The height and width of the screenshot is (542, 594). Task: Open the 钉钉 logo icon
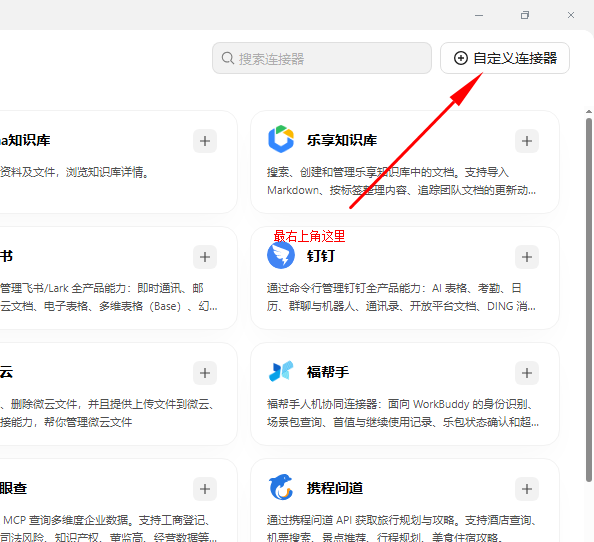(x=281, y=255)
